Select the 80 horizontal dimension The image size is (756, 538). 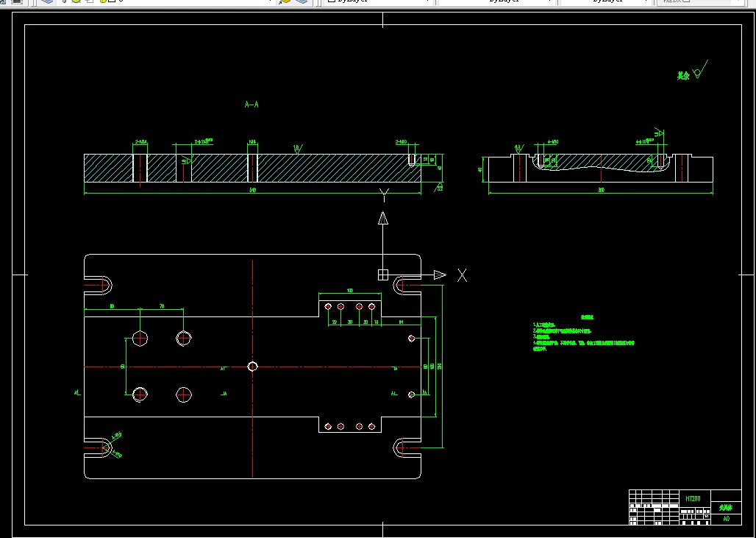(x=112, y=306)
